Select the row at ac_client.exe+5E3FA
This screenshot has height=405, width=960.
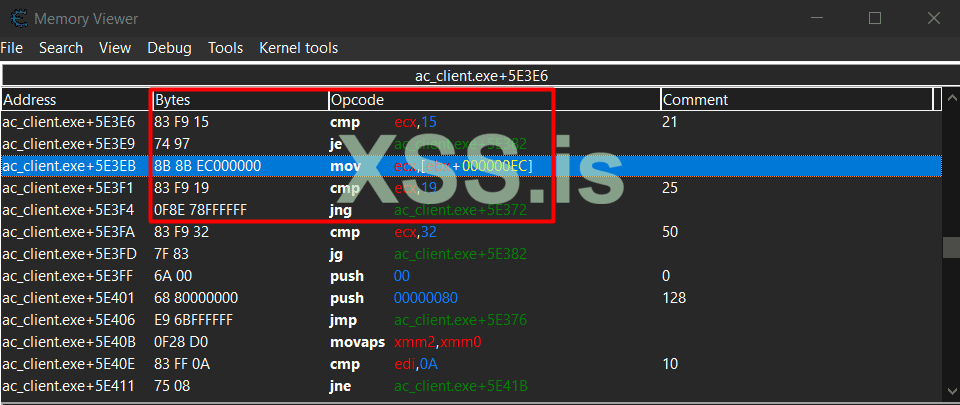coord(471,232)
